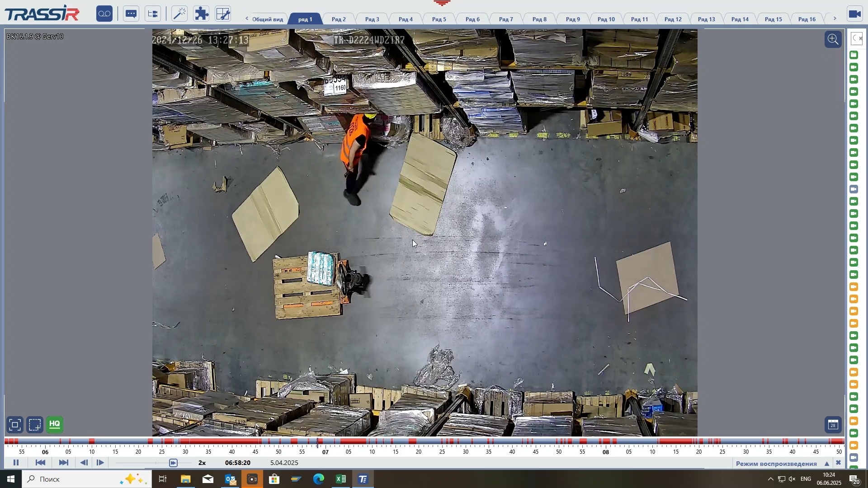868x488 pixels.
Task: Click the template edit pencil icon
Action: click(223, 14)
